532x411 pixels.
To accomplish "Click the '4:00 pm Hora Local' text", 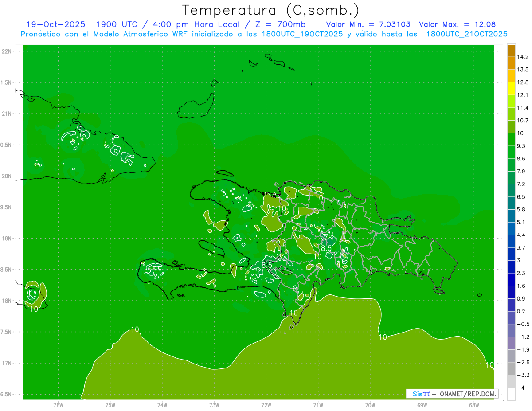I will tap(205, 24).
